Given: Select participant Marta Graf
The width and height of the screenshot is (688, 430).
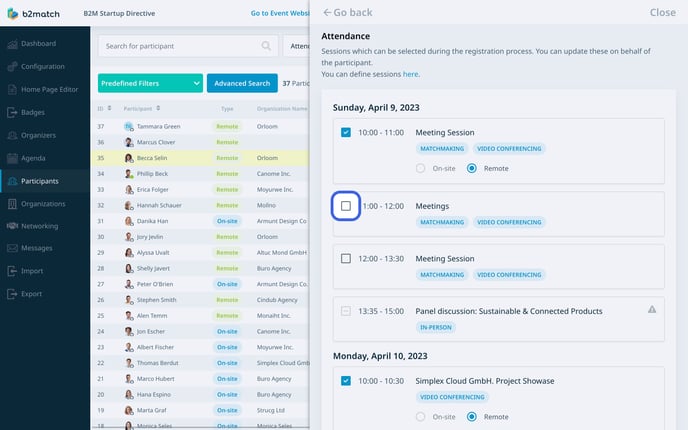Looking at the screenshot, I should pos(151,410).
